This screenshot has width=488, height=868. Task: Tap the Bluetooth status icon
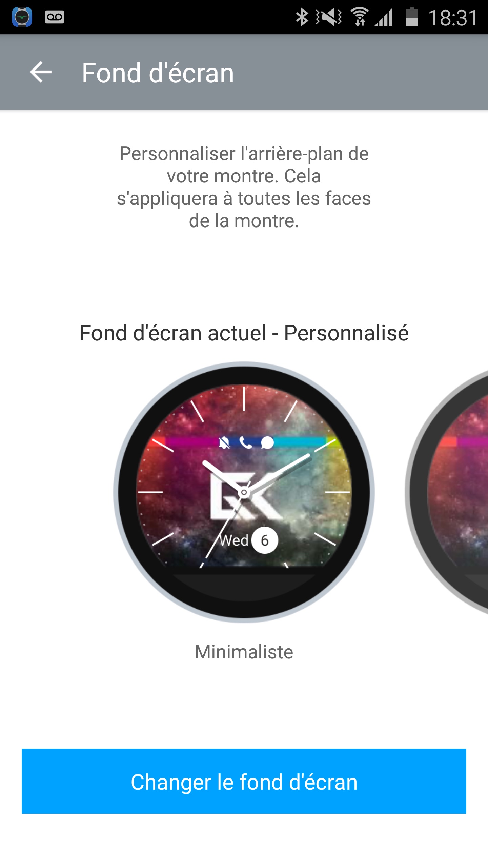point(302,17)
